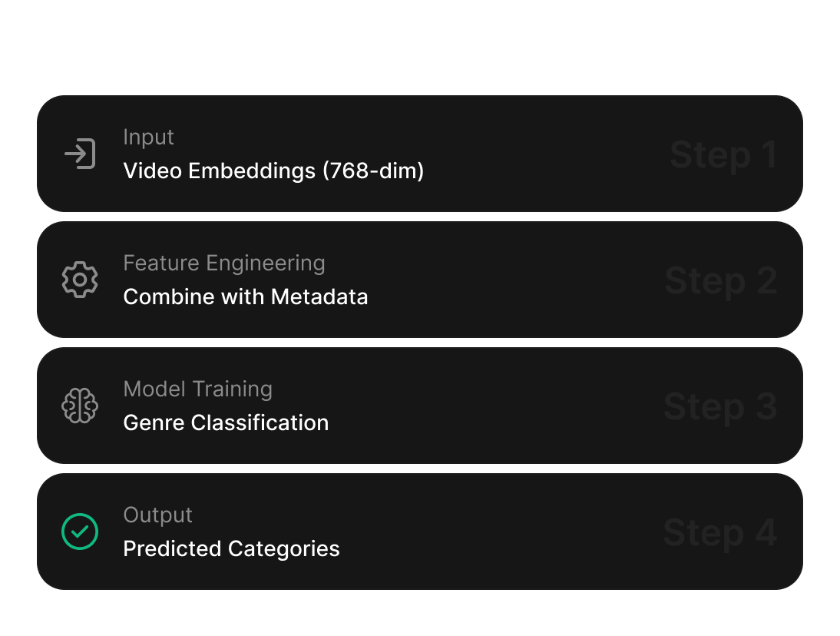Click the Model Training heading label
Screen dimensions: 840x636
point(197,389)
